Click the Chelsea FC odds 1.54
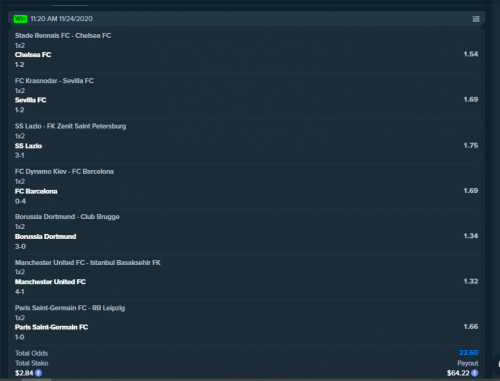This screenshot has width=500, height=381. (x=471, y=54)
